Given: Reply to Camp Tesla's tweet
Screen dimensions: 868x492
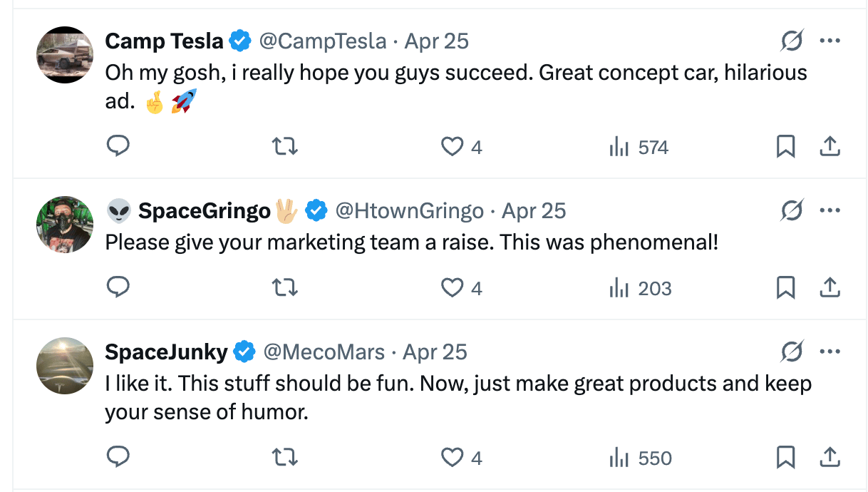Looking at the screenshot, I should click(x=118, y=146).
